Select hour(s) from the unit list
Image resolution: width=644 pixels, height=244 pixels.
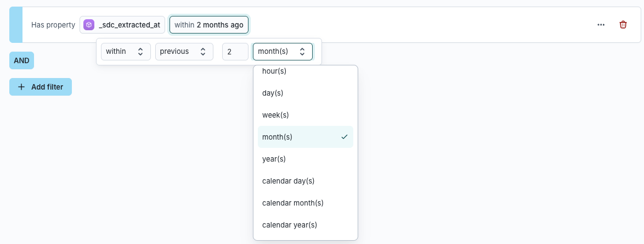pos(274,71)
